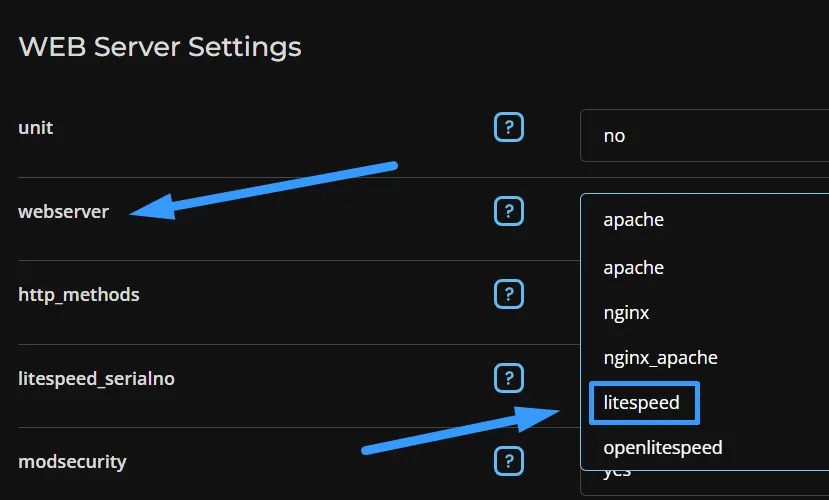Open help for the unit setting
The height and width of the screenshot is (500, 829).
click(509, 127)
